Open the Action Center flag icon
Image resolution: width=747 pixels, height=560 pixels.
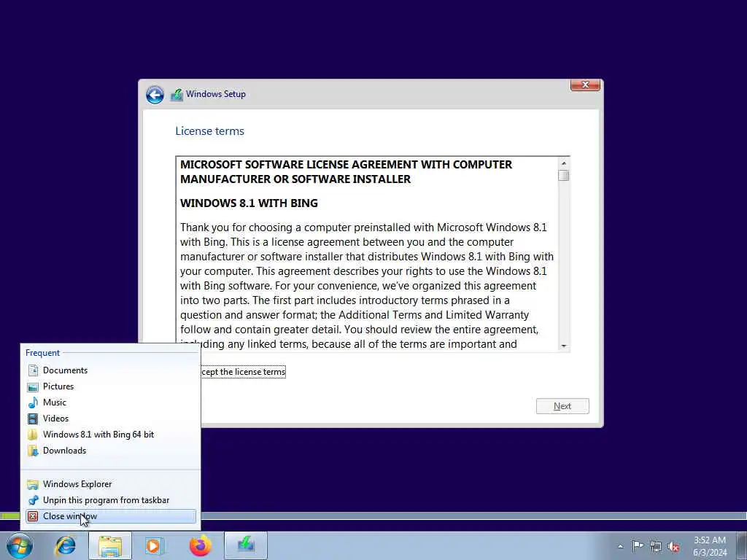point(638,545)
